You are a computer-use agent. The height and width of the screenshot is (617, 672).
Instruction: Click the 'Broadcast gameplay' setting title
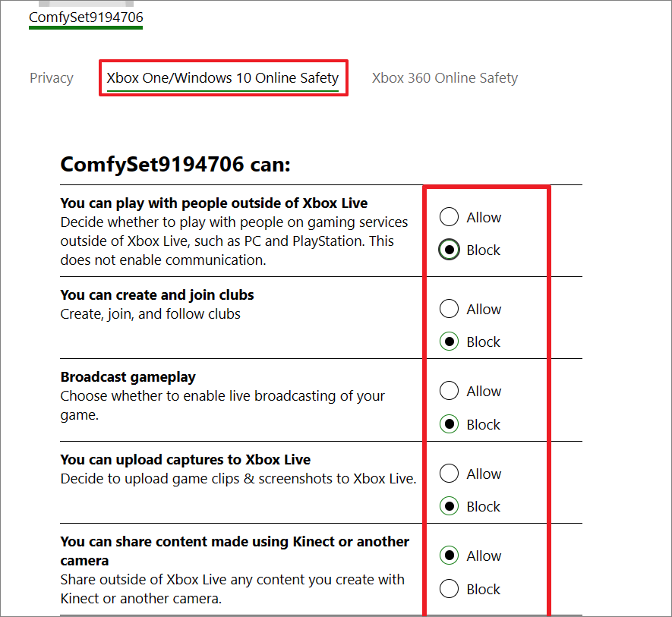click(x=128, y=377)
